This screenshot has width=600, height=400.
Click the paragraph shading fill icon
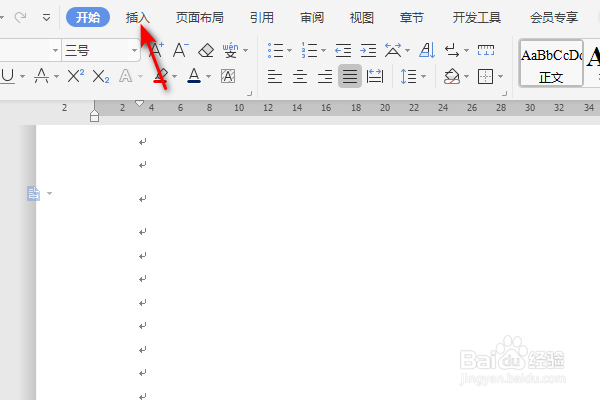(452, 76)
